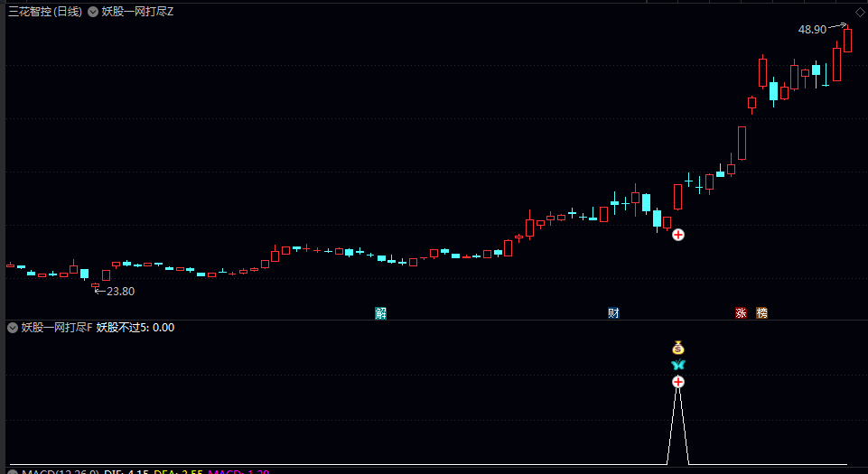Image resolution: width=868 pixels, height=474 pixels.
Task: Click the diamond icon at top-right corner
Action: 860,13
